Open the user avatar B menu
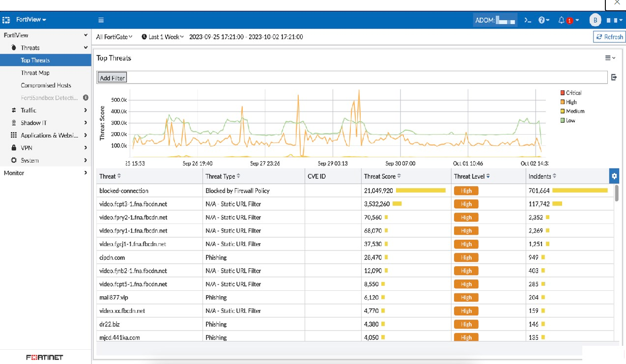Image resolution: width=626 pixels, height=364 pixels. click(596, 20)
